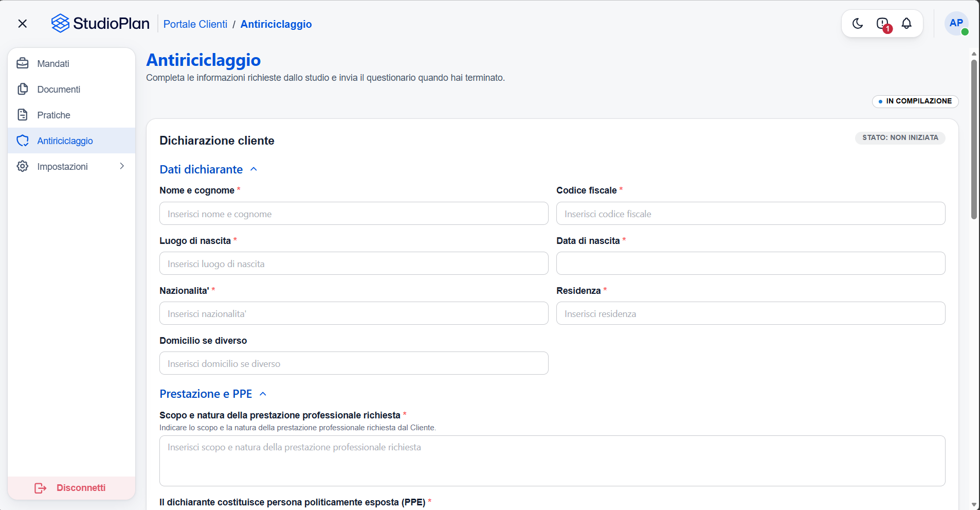Screen dimensions: 980x510
Task: Toggle dark mode with the moon icon
Action: 858,23
